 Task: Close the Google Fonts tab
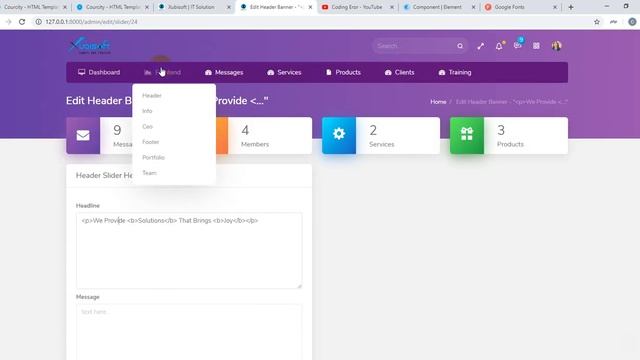[555, 7]
